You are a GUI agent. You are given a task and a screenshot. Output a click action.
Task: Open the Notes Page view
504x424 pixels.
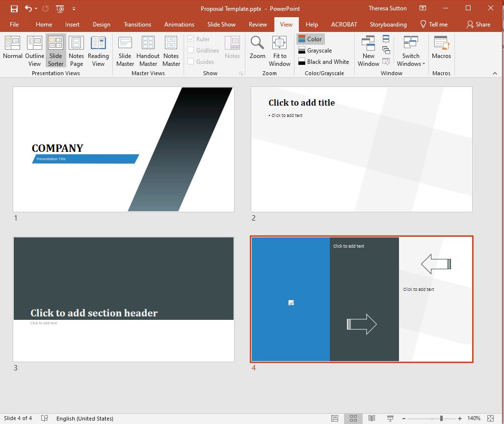(x=76, y=50)
